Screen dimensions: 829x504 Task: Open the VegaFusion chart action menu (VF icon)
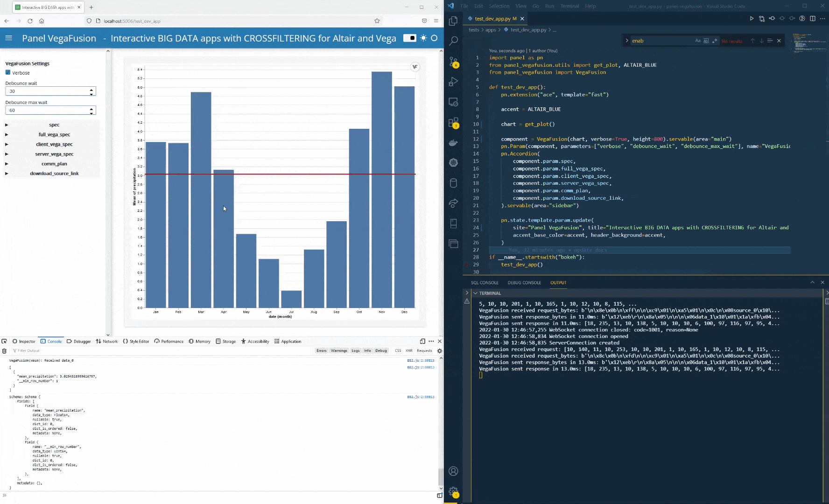pyautogui.click(x=414, y=67)
